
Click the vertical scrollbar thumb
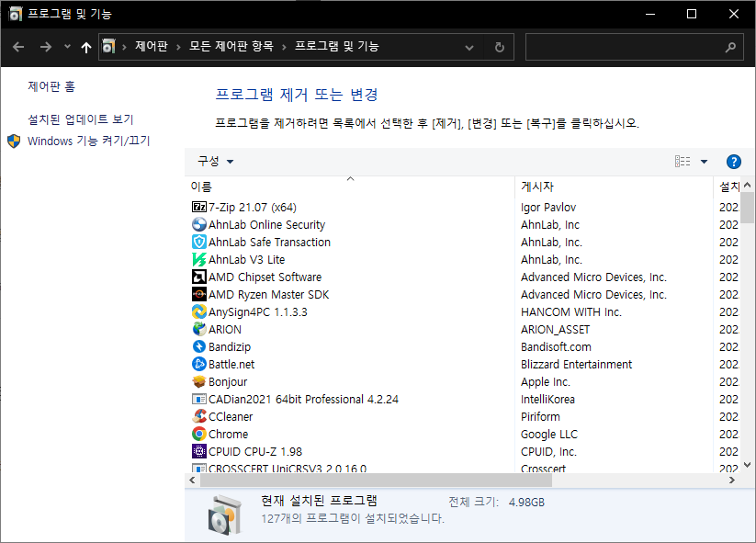click(x=748, y=208)
